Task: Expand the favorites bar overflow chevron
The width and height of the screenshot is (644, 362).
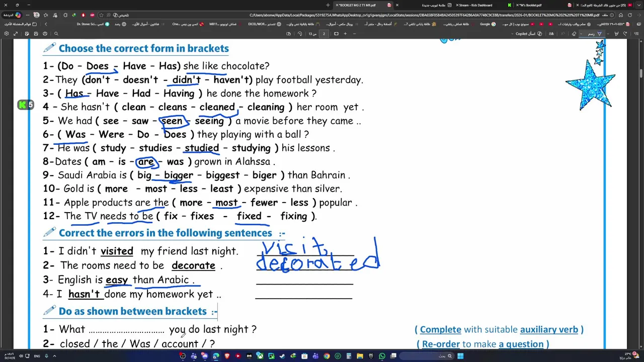Action: [x=46, y=24]
